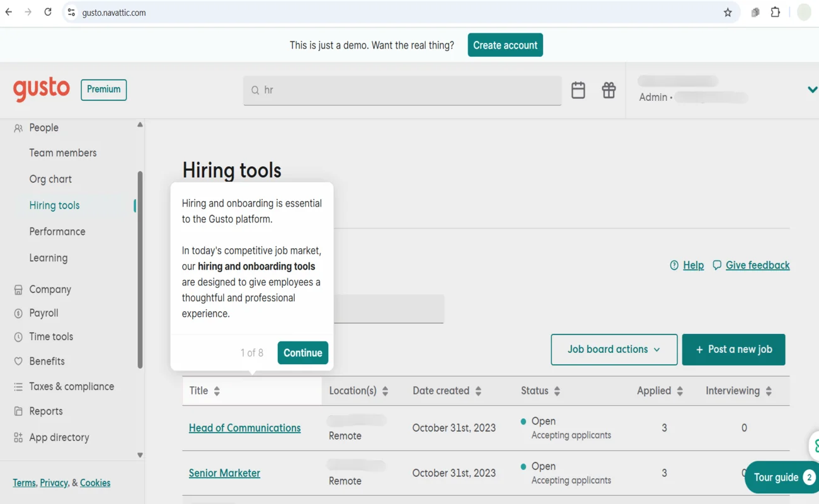
Task: Bookmark this page with the star icon
Action: (x=728, y=13)
